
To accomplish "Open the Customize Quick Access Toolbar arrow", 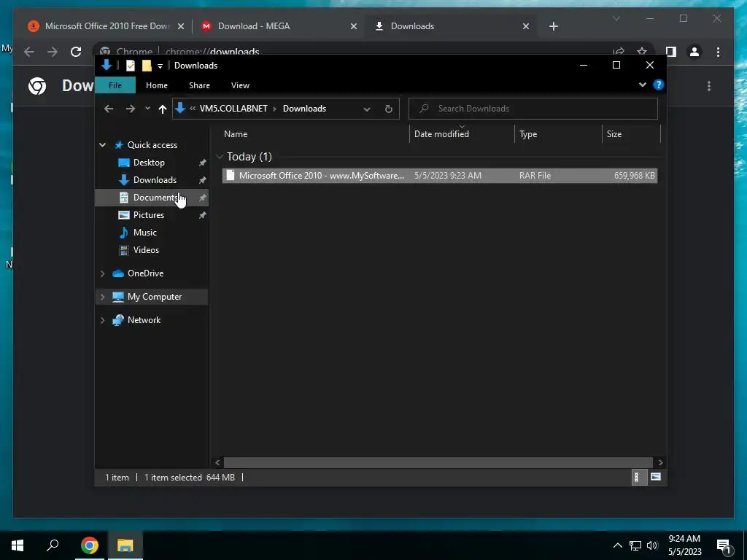I will [160, 66].
